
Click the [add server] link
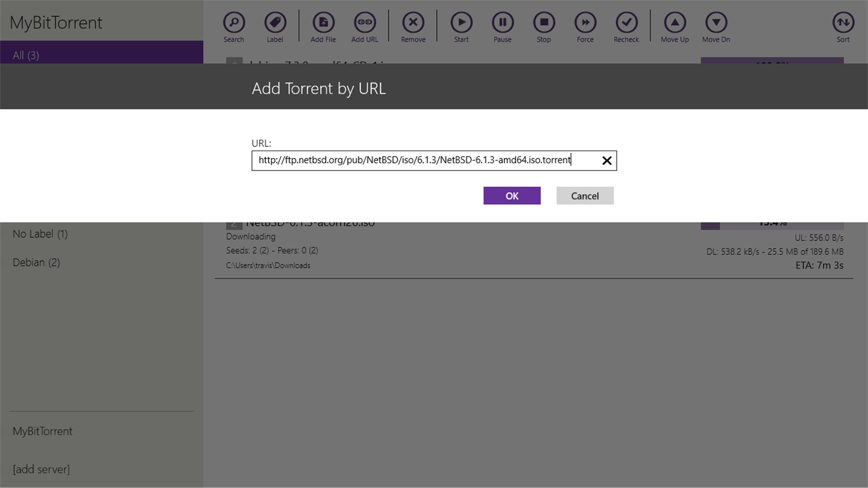(x=41, y=469)
